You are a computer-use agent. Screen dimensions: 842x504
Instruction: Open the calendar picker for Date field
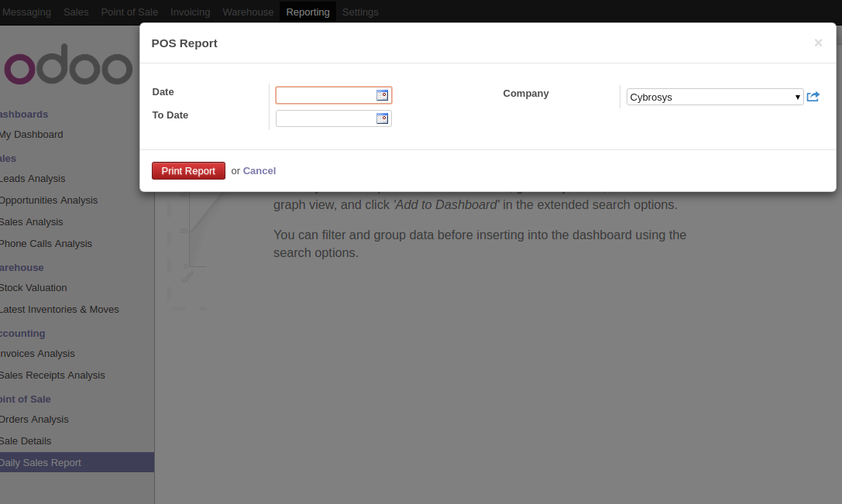click(x=382, y=95)
